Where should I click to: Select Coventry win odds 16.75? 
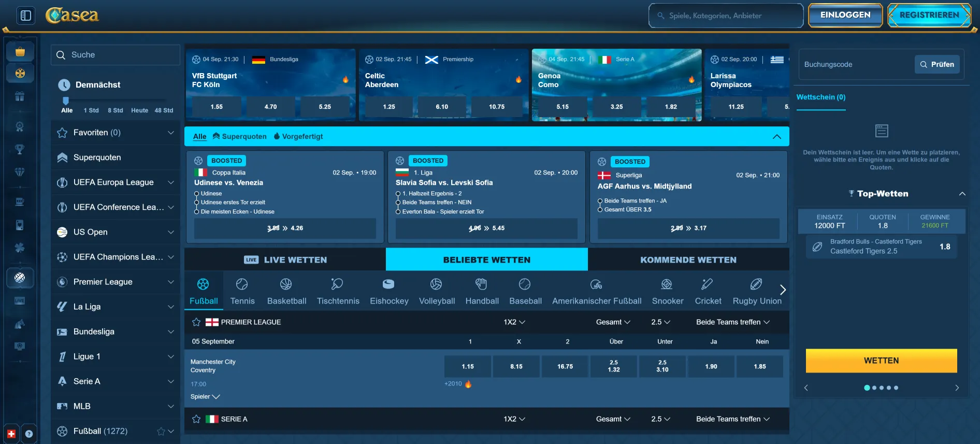(565, 366)
